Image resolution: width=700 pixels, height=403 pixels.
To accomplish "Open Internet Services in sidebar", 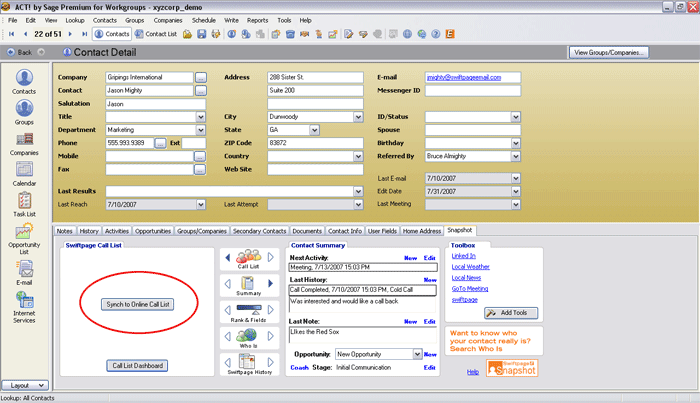I will pos(24,307).
